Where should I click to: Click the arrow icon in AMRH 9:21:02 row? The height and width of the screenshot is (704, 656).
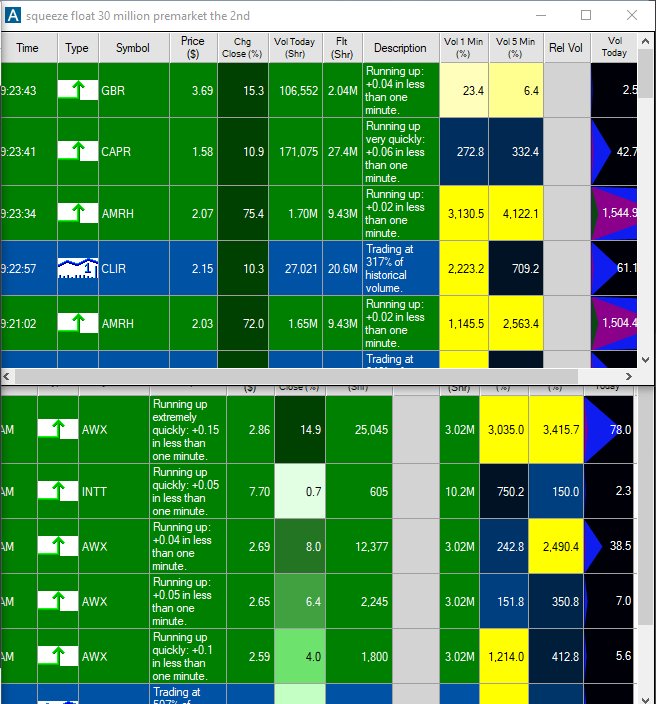click(x=78, y=323)
